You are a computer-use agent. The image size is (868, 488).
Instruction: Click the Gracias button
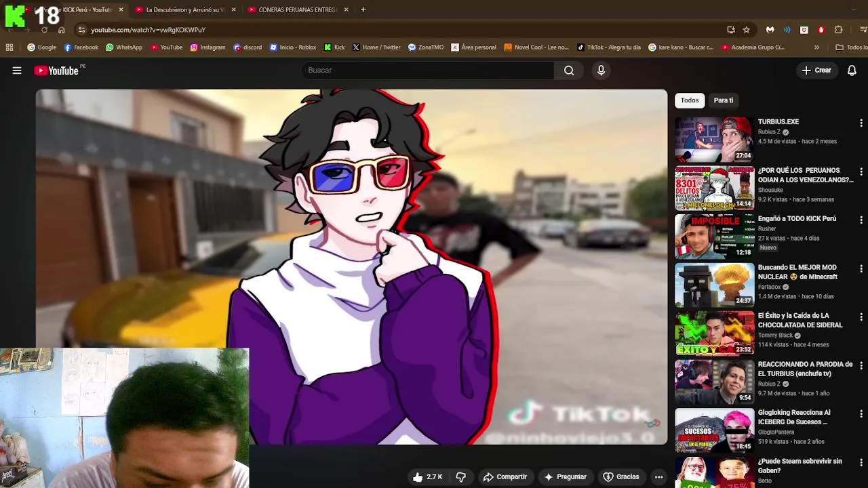(x=621, y=477)
